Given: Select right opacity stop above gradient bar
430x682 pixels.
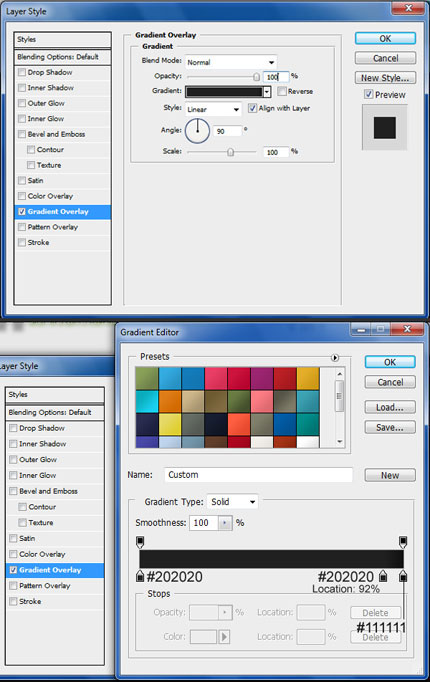Looking at the screenshot, I should [x=403, y=542].
